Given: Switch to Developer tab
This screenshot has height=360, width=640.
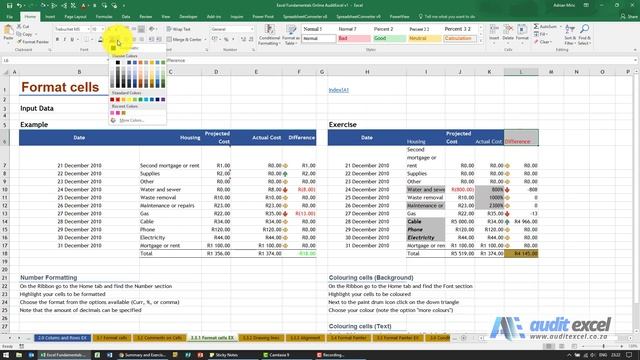Looking at the screenshot, I should (188, 17).
